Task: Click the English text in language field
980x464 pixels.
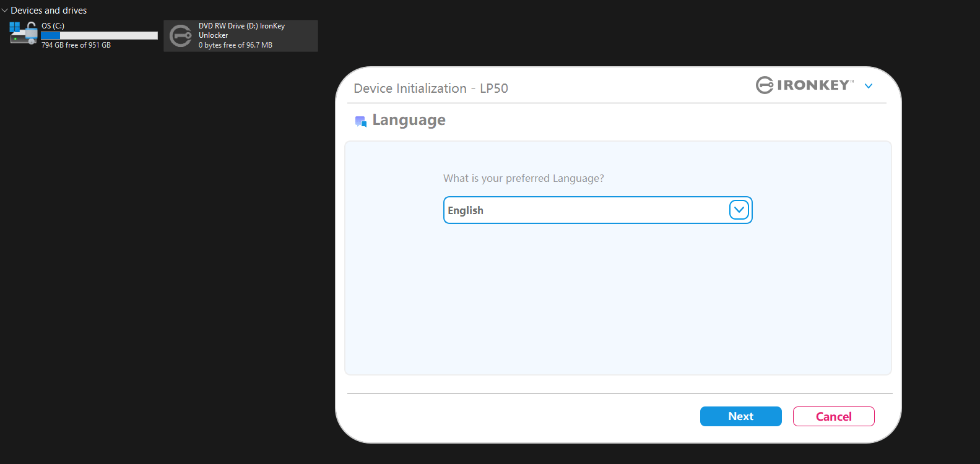Action: pyautogui.click(x=466, y=210)
